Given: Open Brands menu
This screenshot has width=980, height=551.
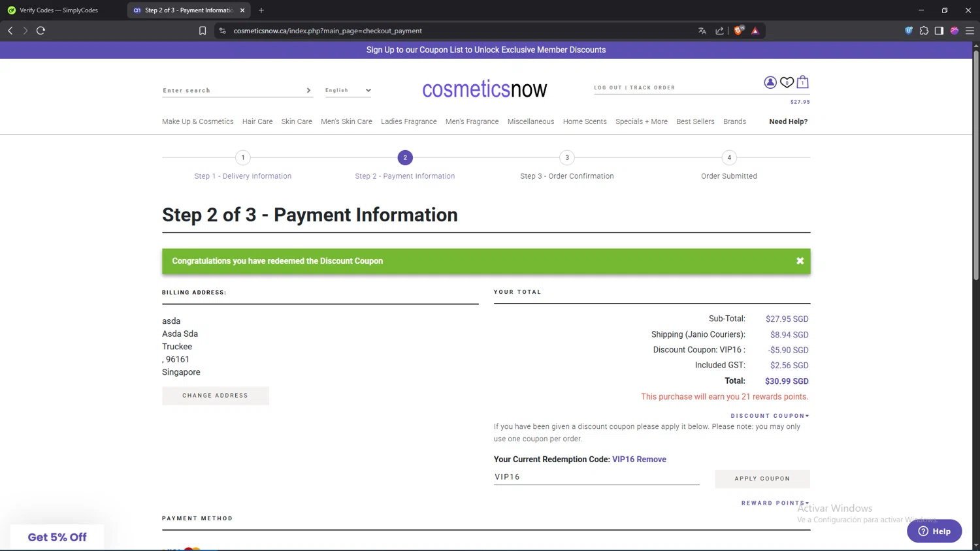Looking at the screenshot, I should pos(734,121).
